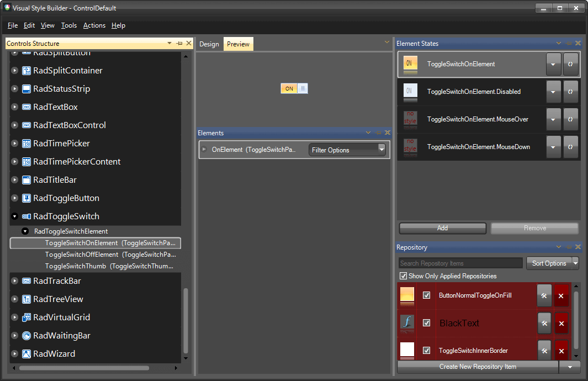Open the Filter Options dropdown in Elements panel
588x381 pixels.
click(x=381, y=149)
